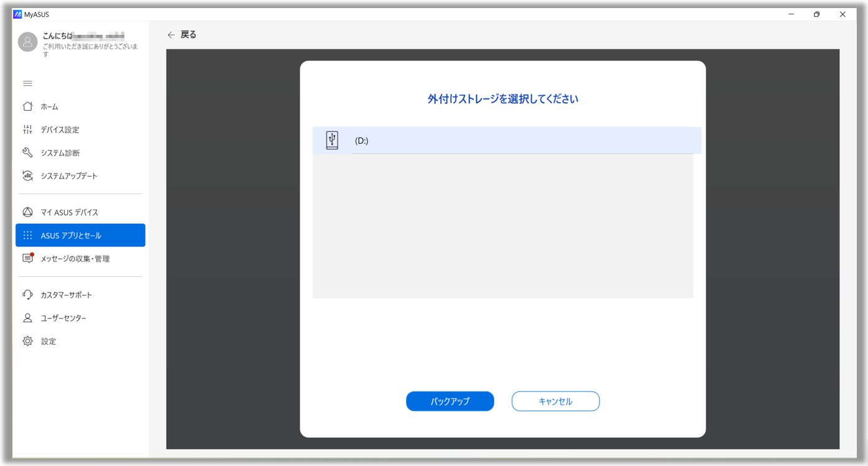Click the MyASUS logo in title bar

[17, 14]
